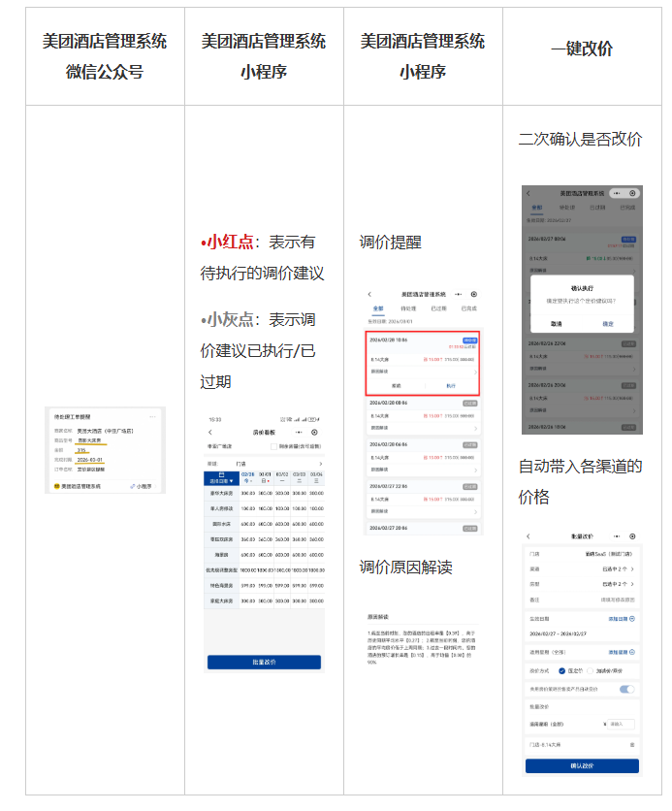Screen dimensions: 672x811
Task: Switch to 全部 tab in 调价提醒 list
Action: coord(378,308)
